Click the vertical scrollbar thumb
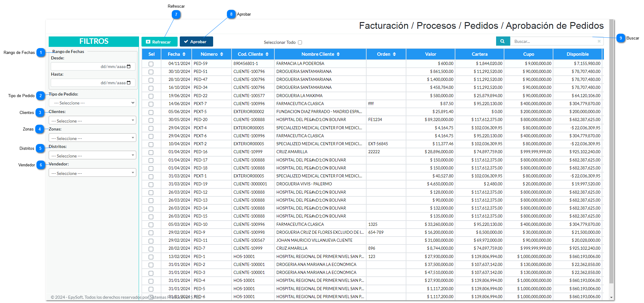 tap(612, 151)
